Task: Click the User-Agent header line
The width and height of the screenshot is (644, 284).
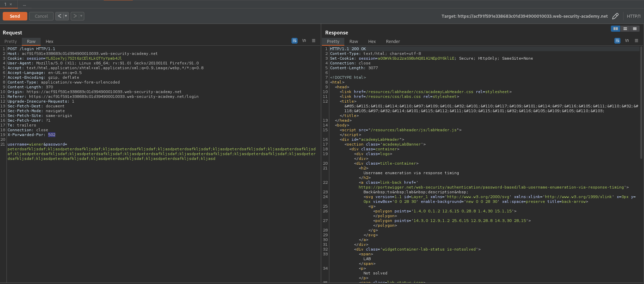Action: (103, 63)
